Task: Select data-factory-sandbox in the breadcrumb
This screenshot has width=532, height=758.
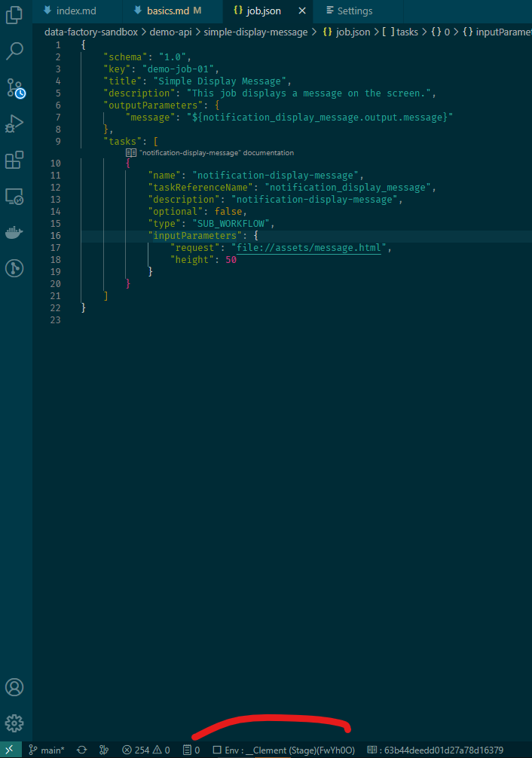Action: 90,32
